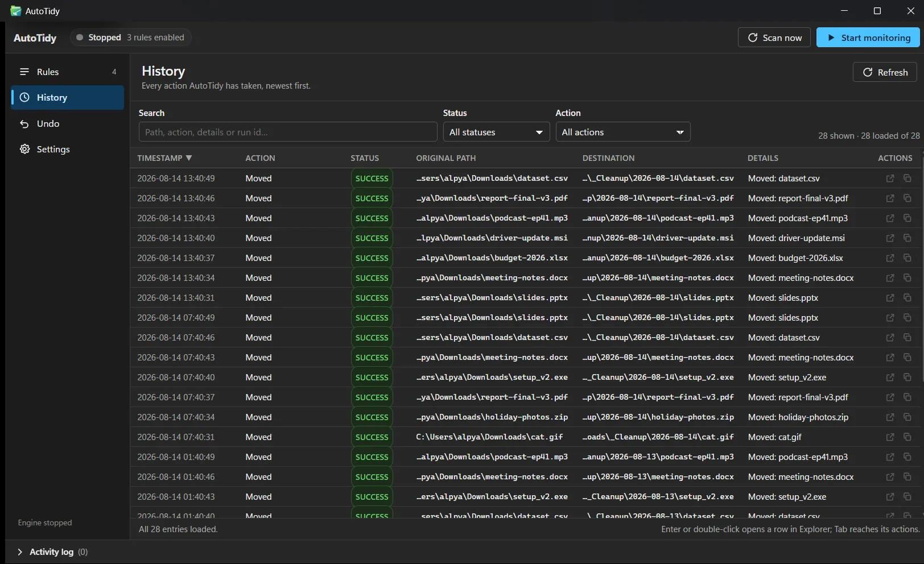Copy icon for the cat.gif row
Screen dimensions: 924x564
pos(907,437)
